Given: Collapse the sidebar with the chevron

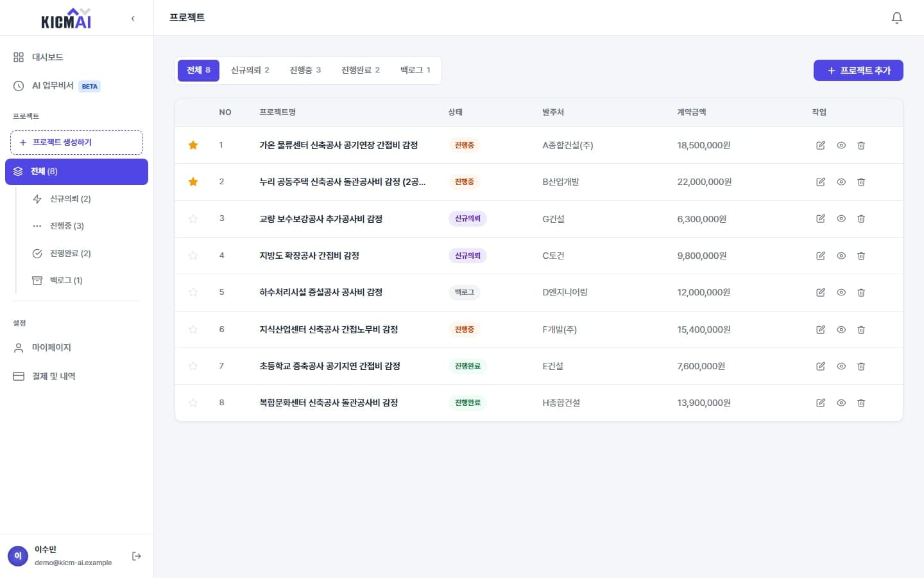Looking at the screenshot, I should (x=133, y=18).
